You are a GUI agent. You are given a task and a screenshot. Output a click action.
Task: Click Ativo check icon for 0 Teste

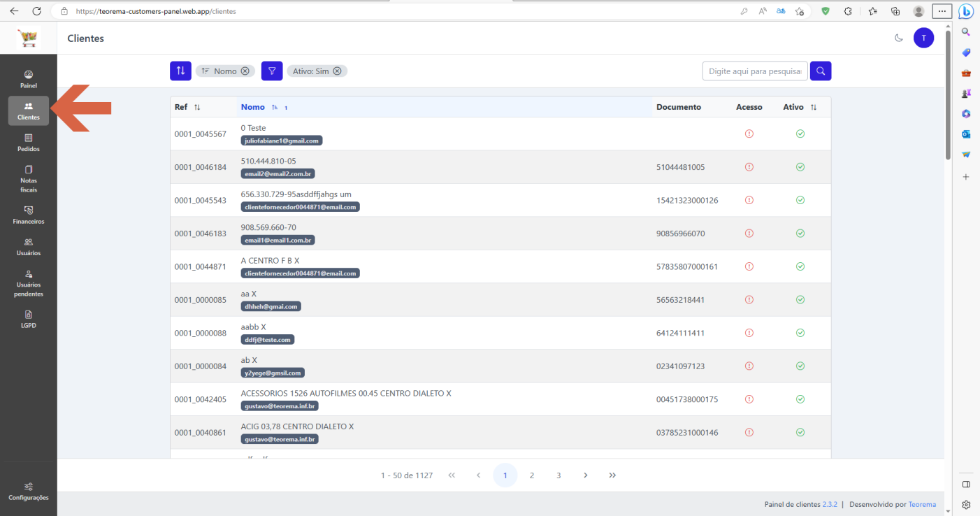(x=800, y=134)
